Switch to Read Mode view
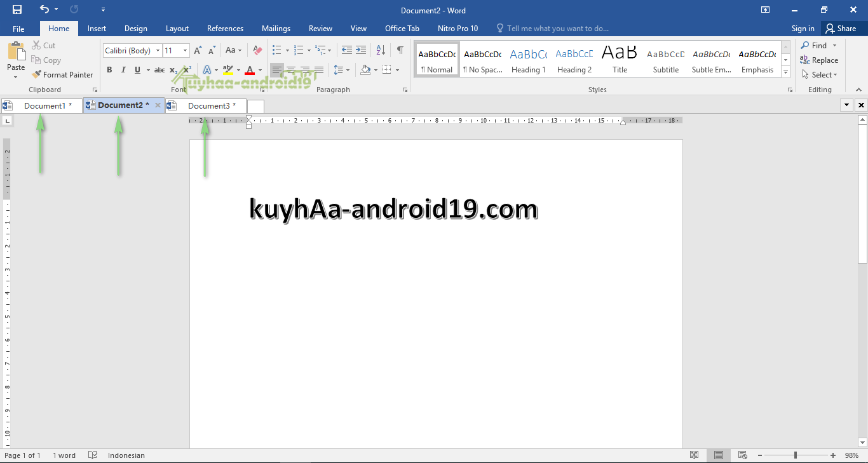Image resolution: width=868 pixels, height=463 pixels. point(695,455)
